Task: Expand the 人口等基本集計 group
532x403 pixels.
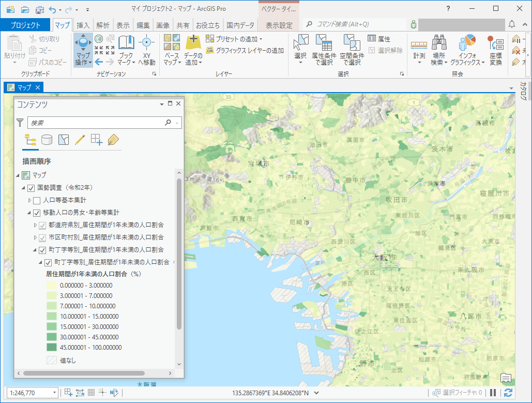Action: [29, 200]
